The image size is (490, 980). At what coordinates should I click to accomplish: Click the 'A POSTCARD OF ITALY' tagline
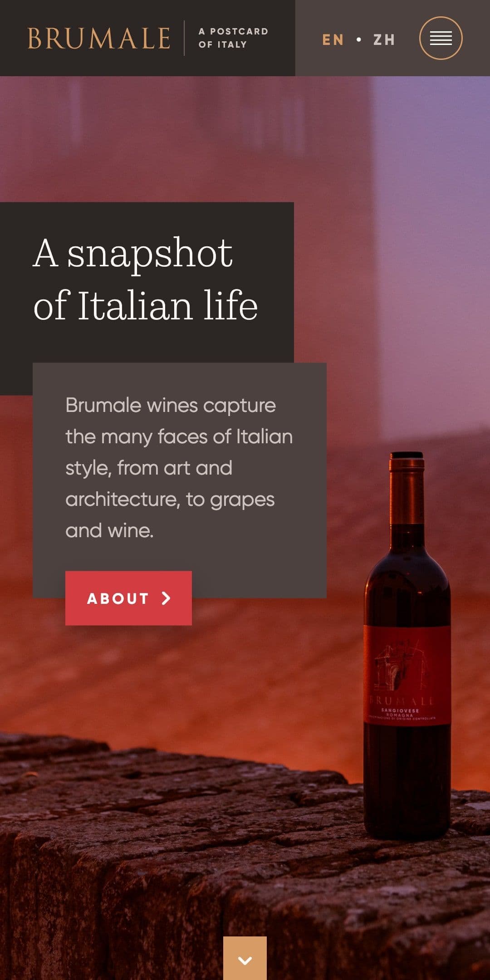click(233, 38)
